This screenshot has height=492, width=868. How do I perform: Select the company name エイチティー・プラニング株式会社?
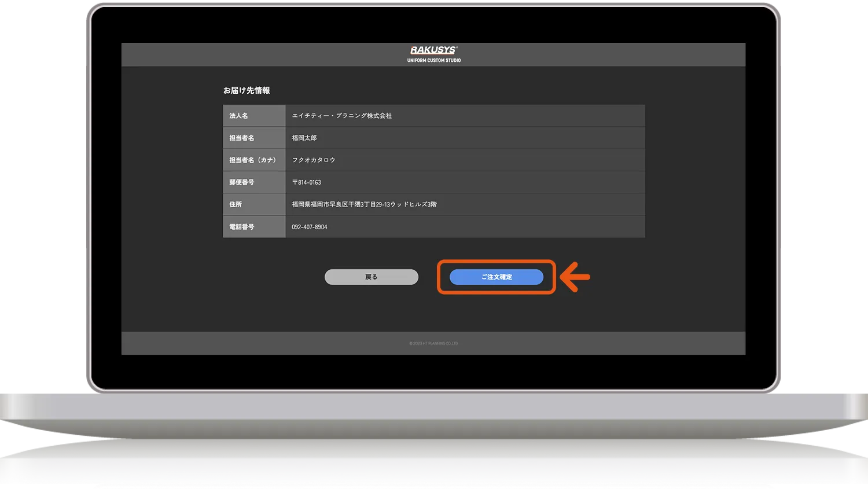coord(341,116)
